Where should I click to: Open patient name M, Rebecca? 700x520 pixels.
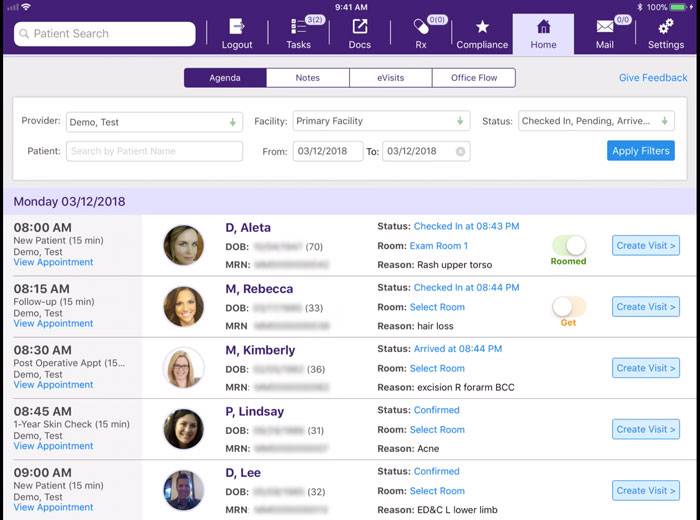pos(259,289)
